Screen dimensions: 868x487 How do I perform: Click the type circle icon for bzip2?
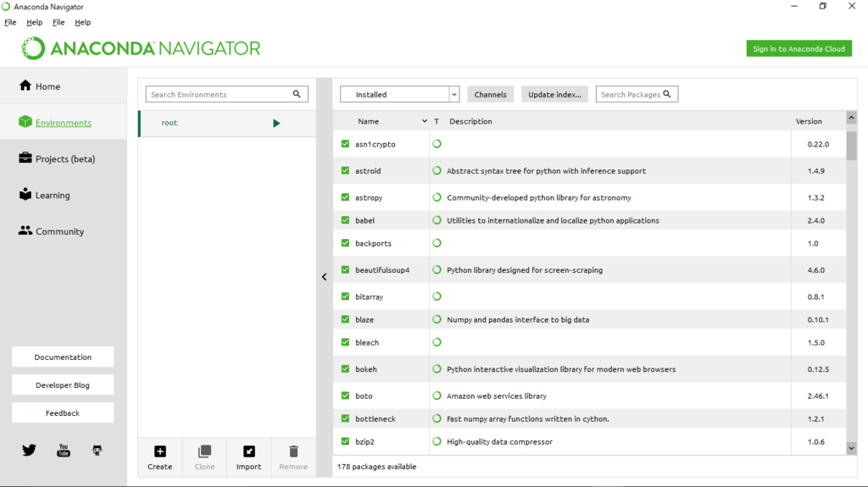pyautogui.click(x=437, y=441)
